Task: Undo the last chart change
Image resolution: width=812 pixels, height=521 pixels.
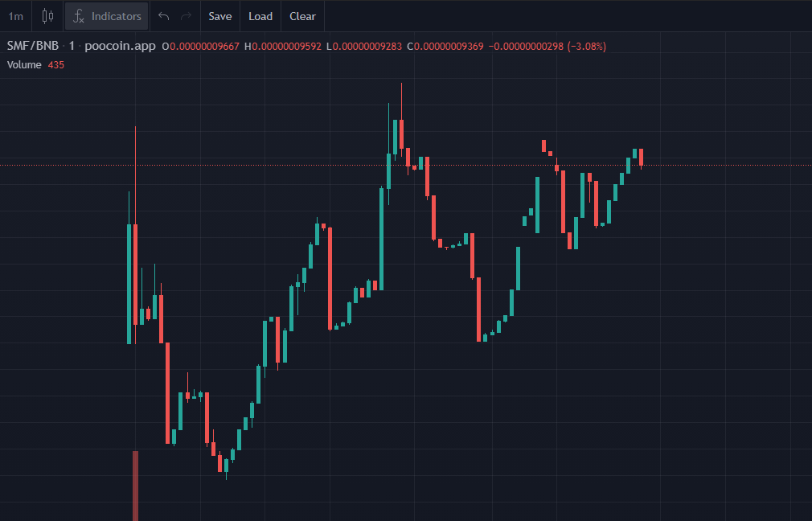Action: coord(164,16)
